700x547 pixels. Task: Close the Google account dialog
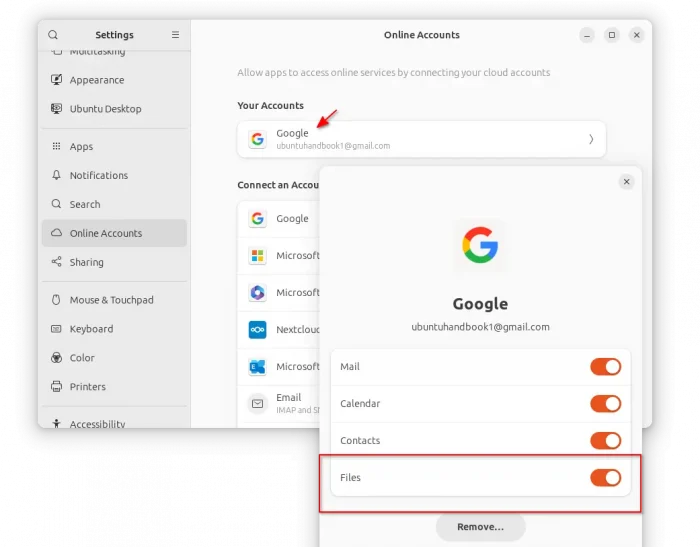tap(626, 182)
